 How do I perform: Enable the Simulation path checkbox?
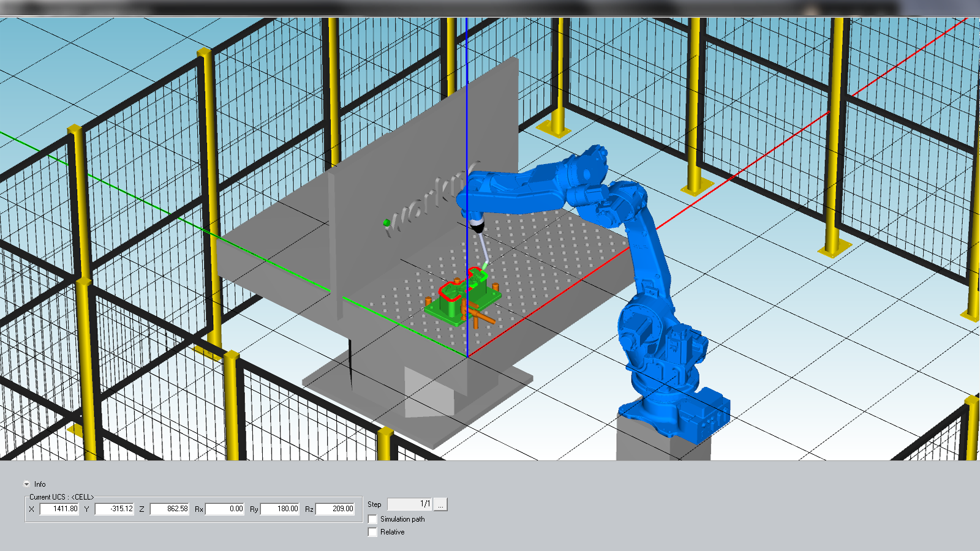[x=372, y=519]
